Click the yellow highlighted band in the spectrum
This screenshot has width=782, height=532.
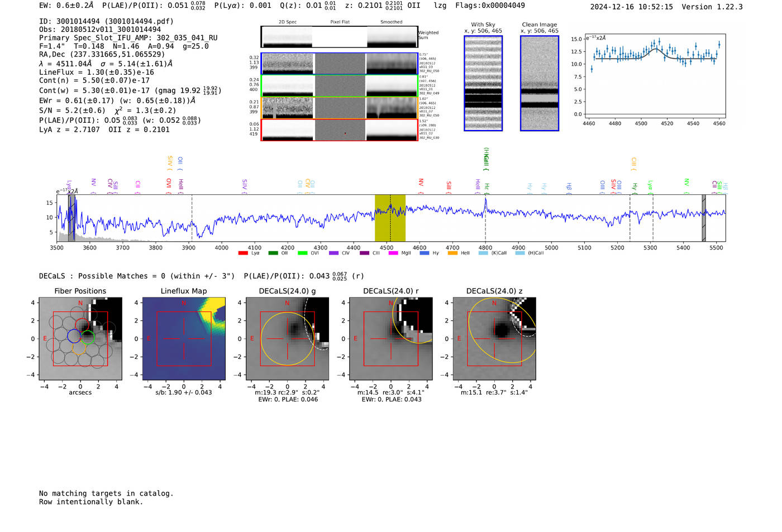click(390, 218)
